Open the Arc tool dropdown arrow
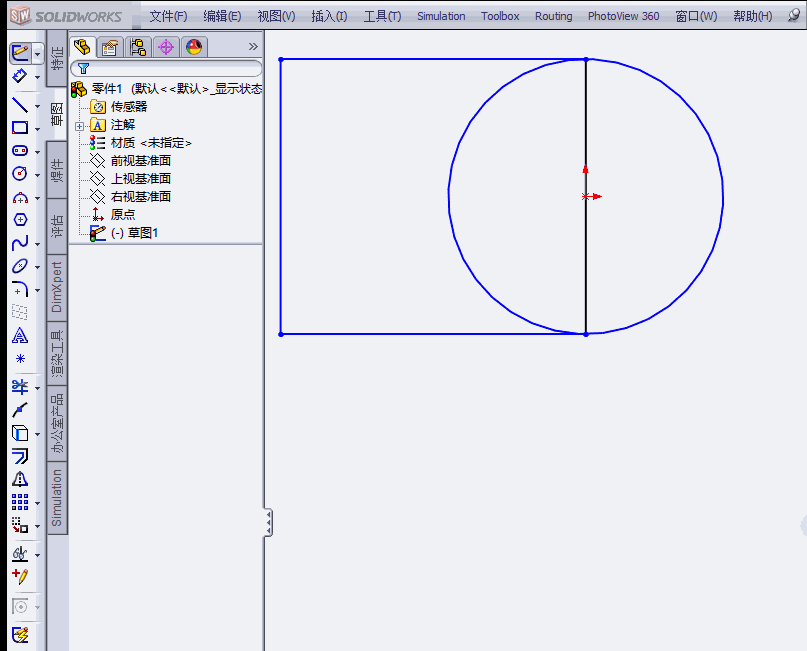This screenshot has width=807, height=651. tap(38, 198)
